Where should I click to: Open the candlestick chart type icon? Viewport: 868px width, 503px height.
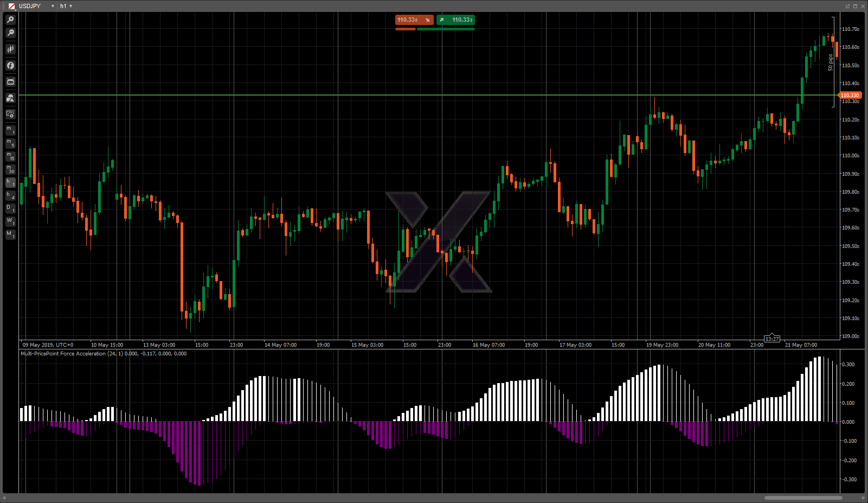coord(10,49)
